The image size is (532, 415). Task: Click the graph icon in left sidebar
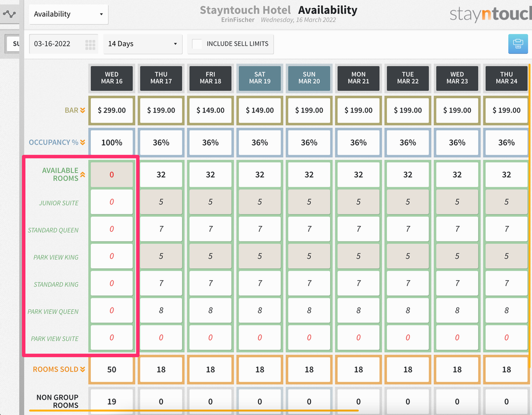[x=9, y=14]
